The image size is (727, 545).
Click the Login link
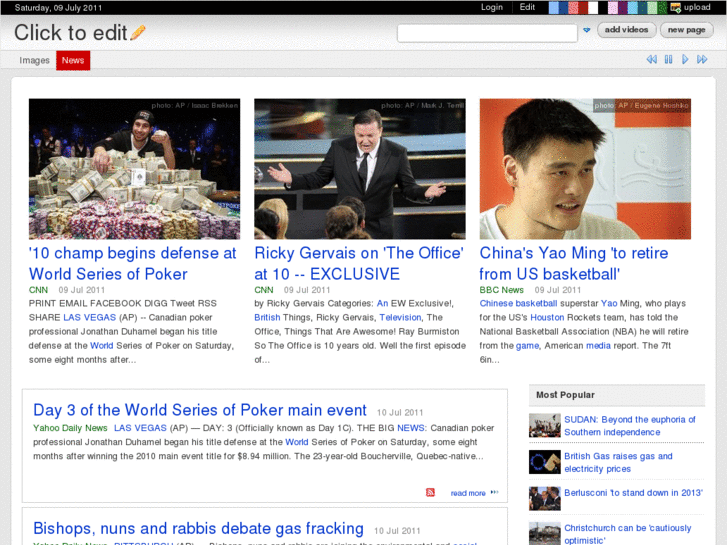(492, 7)
